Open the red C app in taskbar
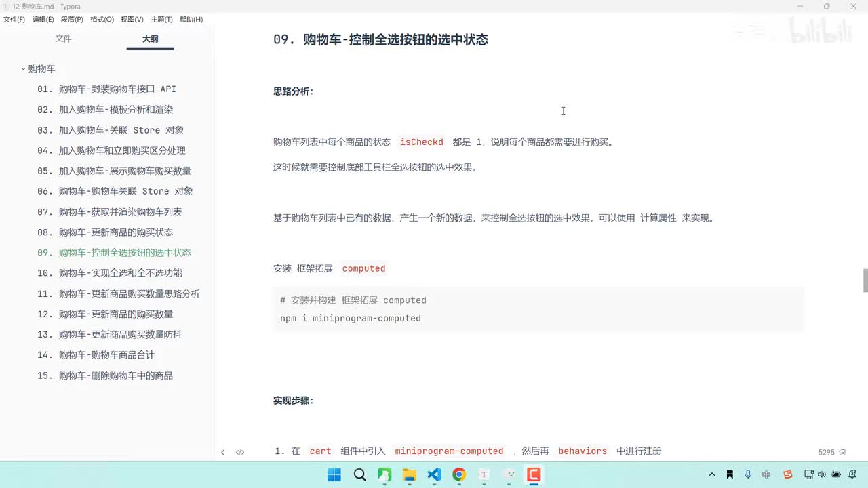868x488 pixels. (x=534, y=474)
